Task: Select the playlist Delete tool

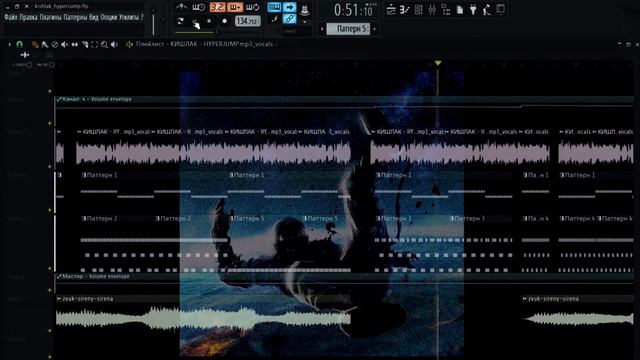Action: pos(55,44)
